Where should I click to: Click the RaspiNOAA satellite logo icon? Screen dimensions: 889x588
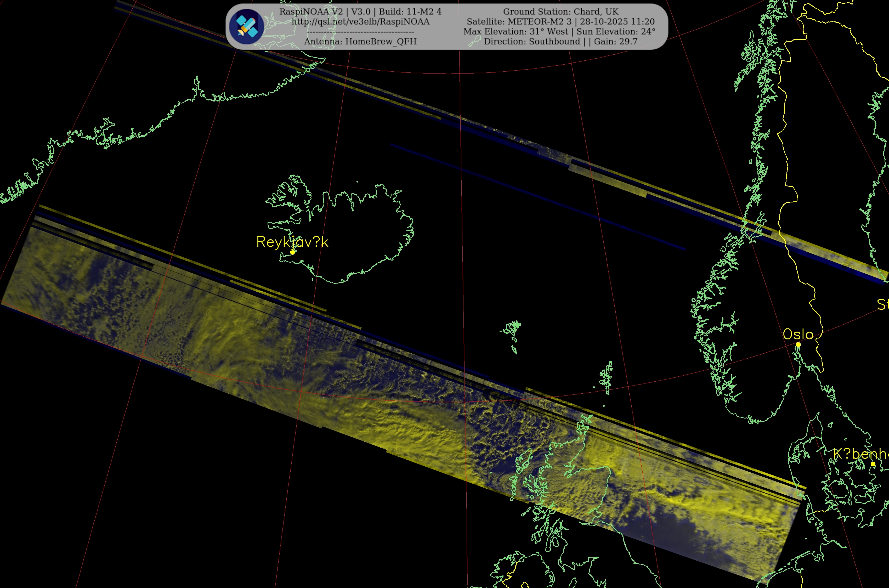(x=246, y=27)
